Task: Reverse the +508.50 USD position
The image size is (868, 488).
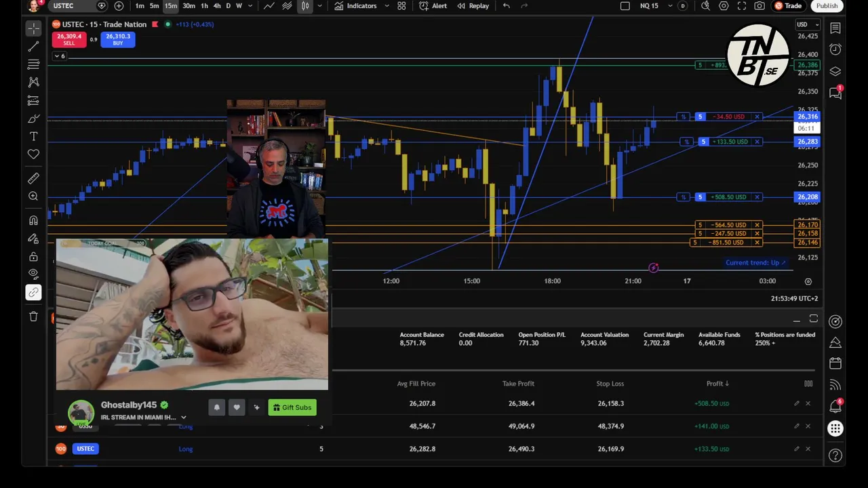Action: 684,197
